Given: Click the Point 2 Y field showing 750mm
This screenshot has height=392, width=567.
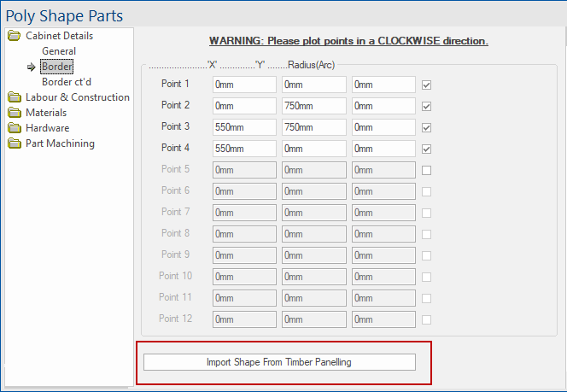Looking at the screenshot, I should point(314,106).
